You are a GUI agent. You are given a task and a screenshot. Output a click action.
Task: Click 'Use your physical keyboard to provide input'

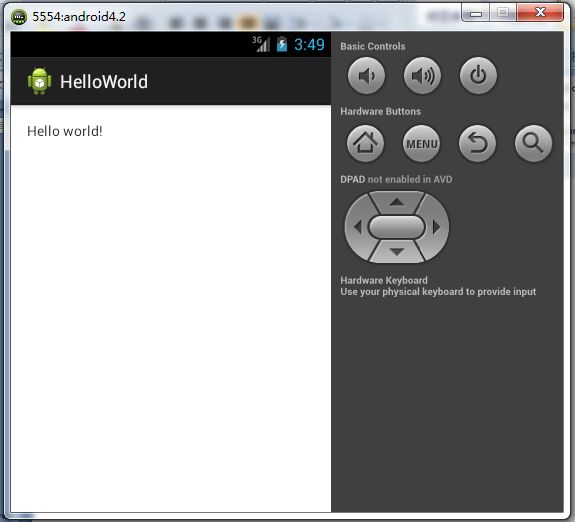(x=438, y=292)
